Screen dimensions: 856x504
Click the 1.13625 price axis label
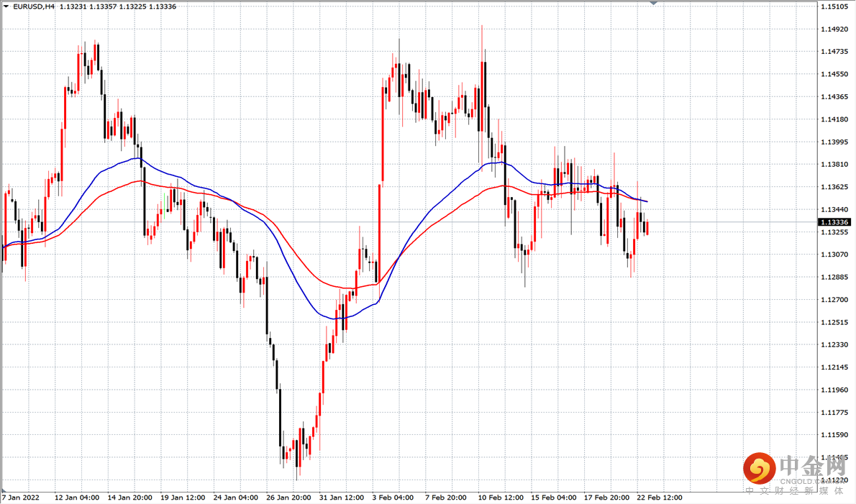pyautogui.click(x=834, y=187)
